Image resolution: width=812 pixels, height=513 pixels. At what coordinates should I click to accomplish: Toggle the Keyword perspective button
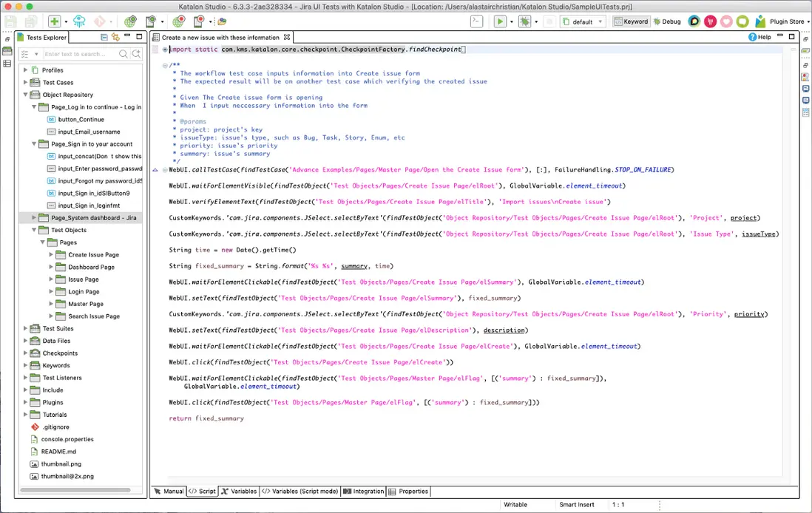631,21
